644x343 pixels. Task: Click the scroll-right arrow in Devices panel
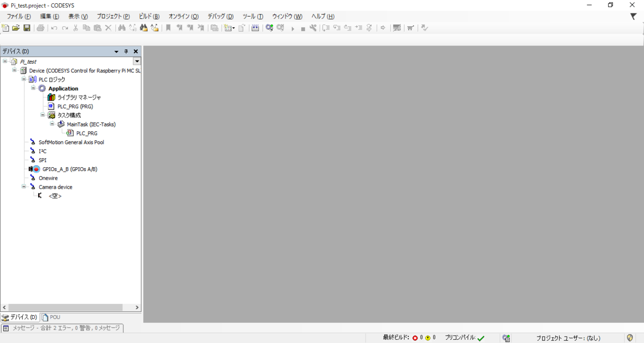(137, 308)
